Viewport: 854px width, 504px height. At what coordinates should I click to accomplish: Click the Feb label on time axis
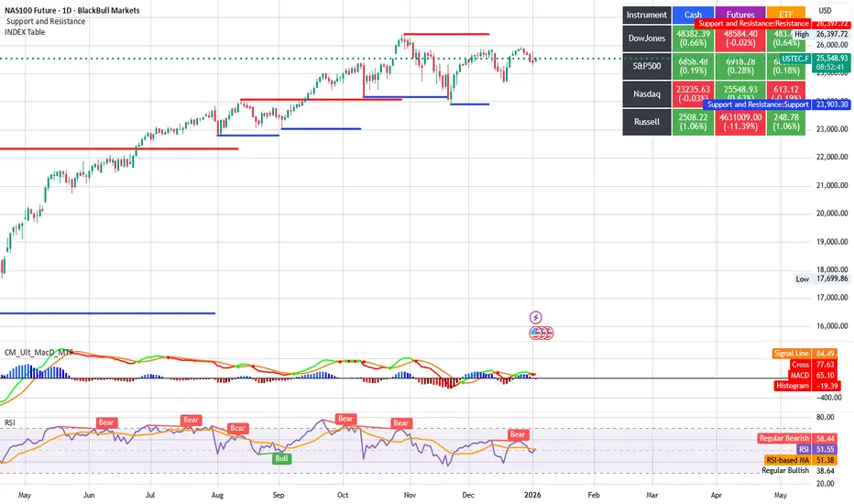(x=594, y=495)
